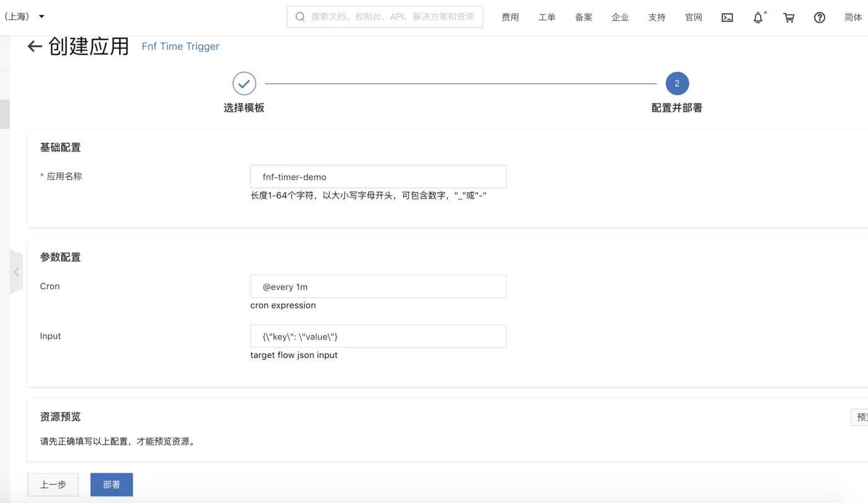The height and width of the screenshot is (503, 868).
Task: Click the 'target flow json input' hint
Action: (294, 355)
